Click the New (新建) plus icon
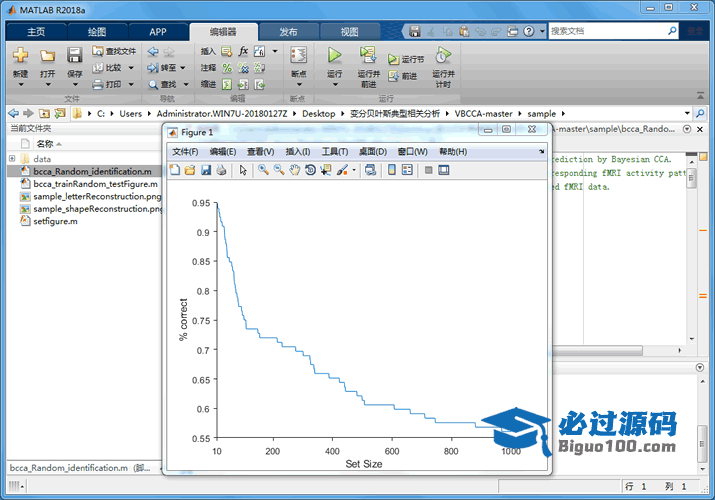 coord(21,56)
